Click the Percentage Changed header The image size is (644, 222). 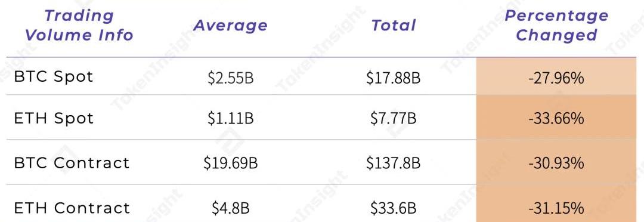tap(556, 25)
